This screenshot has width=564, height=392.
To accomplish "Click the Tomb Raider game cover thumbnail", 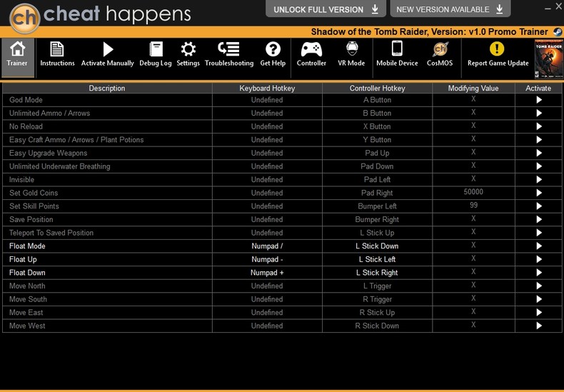I will [549, 59].
